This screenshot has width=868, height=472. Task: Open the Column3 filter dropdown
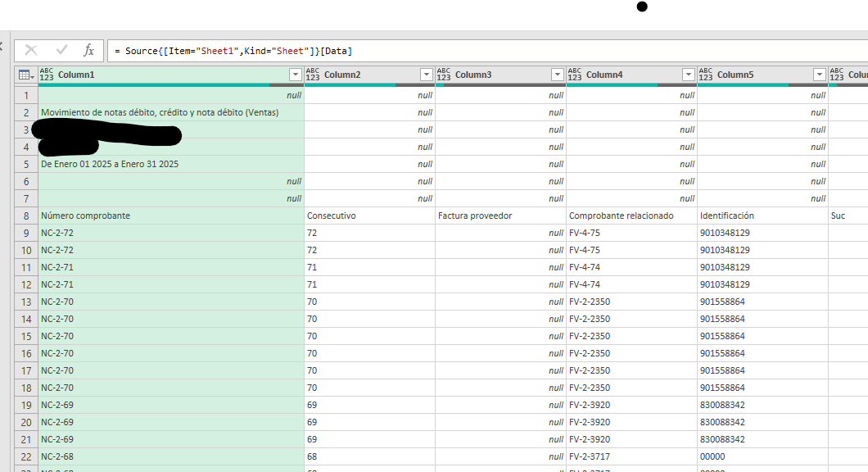pos(557,75)
